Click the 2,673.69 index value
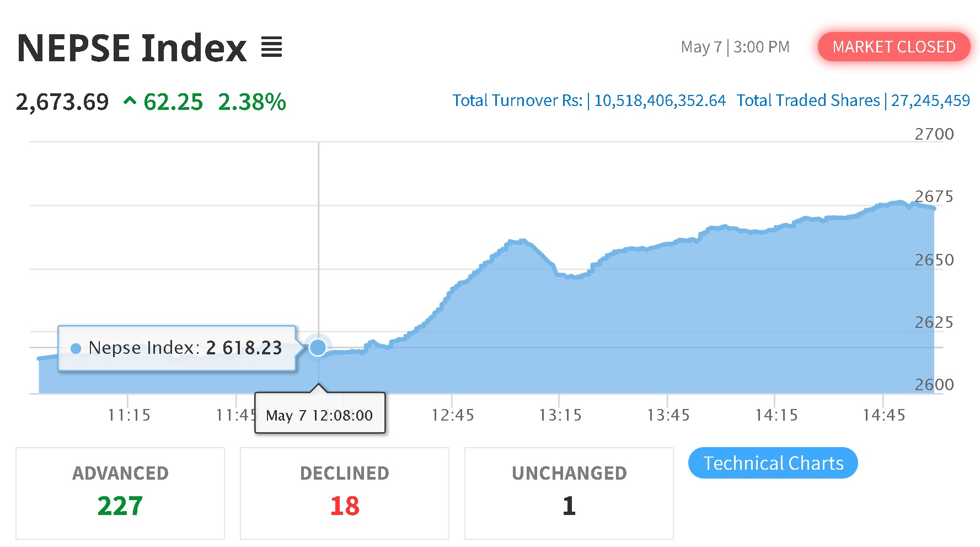This screenshot has height=547, width=980. point(62,102)
